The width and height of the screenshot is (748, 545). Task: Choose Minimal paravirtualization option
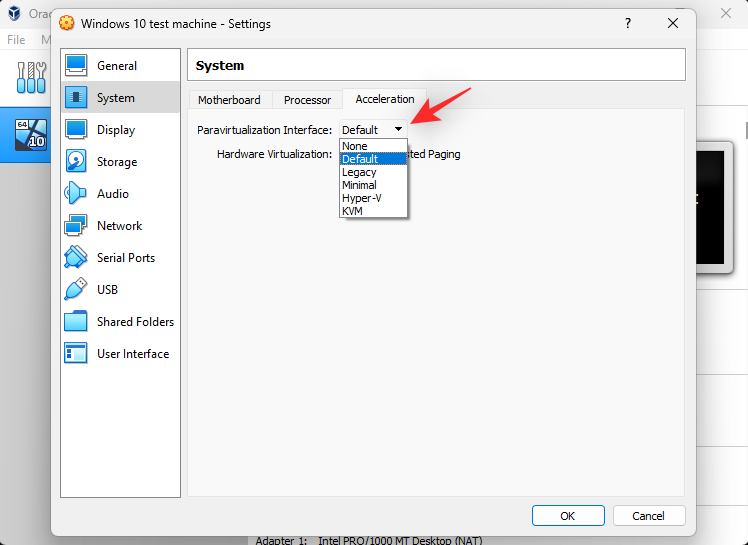(x=373, y=185)
